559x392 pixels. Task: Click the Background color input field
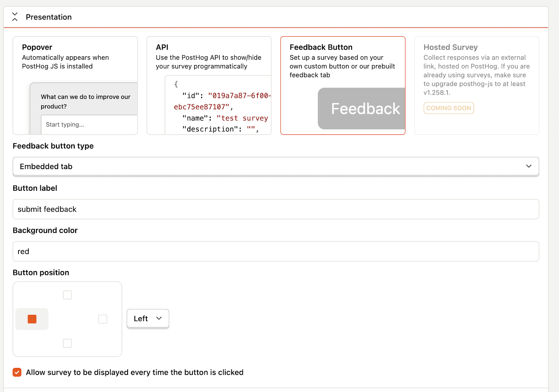276,252
